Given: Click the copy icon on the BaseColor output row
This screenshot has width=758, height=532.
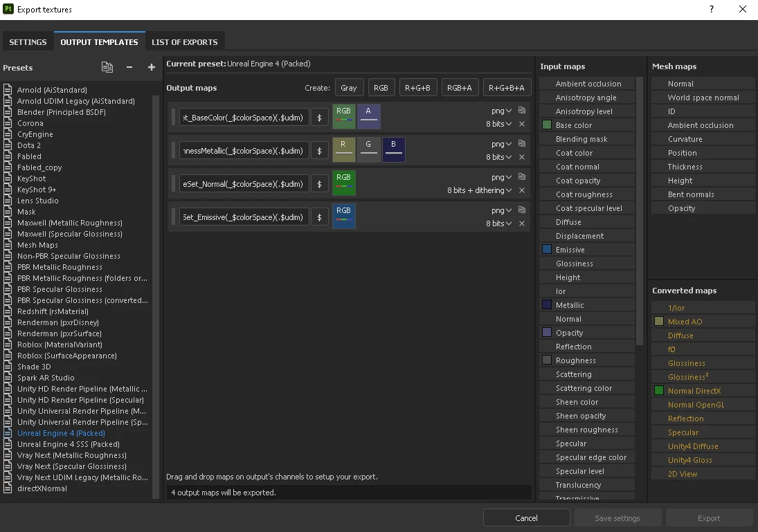Looking at the screenshot, I should [522, 110].
